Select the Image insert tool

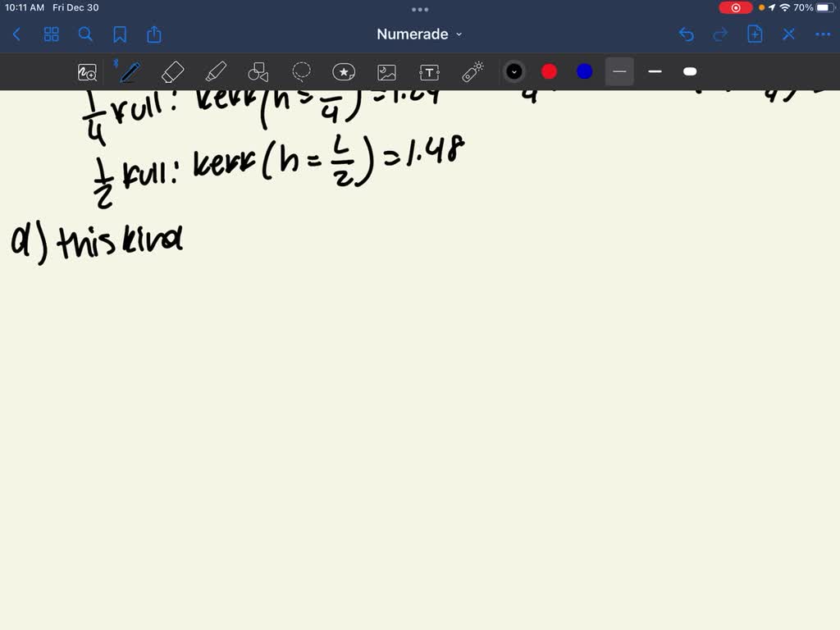tap(387, 72)
